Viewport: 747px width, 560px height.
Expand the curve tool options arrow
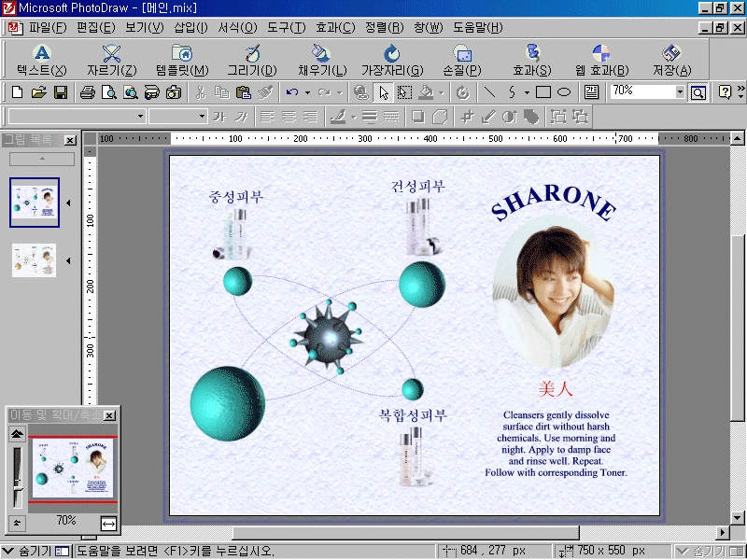click(x=527, y=92)
